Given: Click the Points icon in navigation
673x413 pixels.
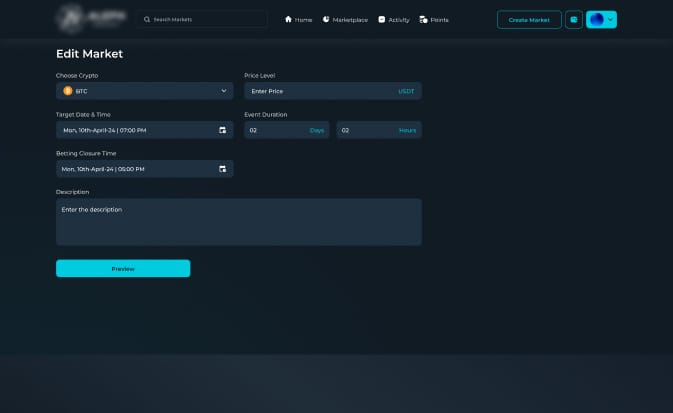Looking at the screenshot, I should 424,19.
